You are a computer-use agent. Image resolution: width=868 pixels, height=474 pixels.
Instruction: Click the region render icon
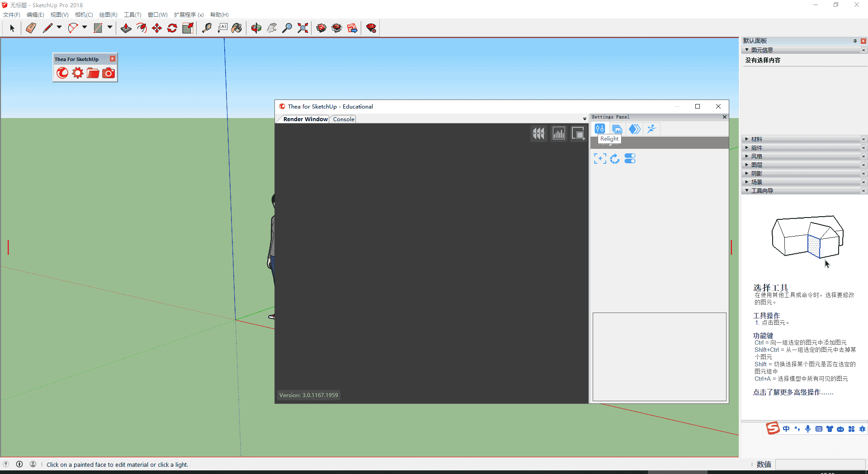click(578, 133)
